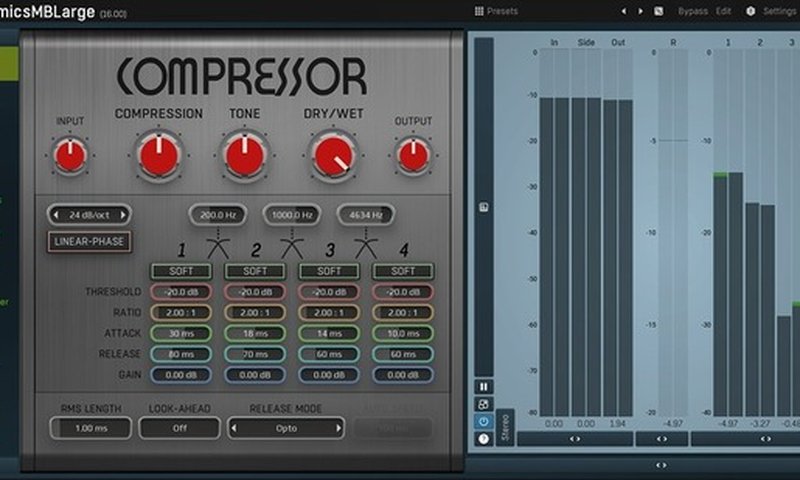This screenshot has width=800, height=480.
Task: Click the randomize dice icon in top bar
Action: coord(658,11)
